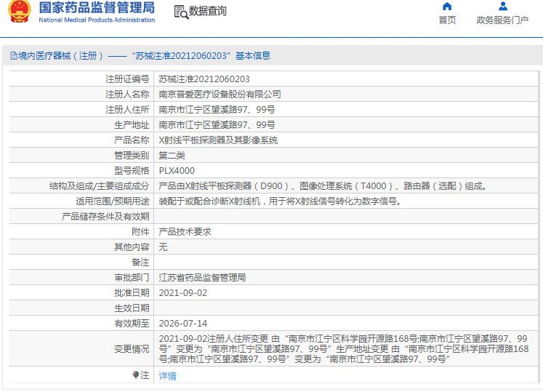Click the 注册证编号 label
Image resolution: width=543 pixels, height=392 pixels.
[127, 79]
